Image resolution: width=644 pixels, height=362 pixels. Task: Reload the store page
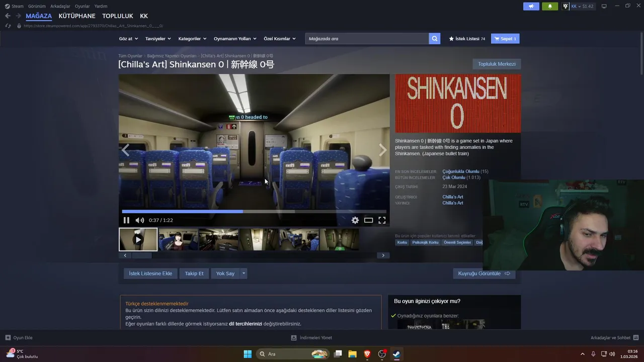pos(8,26)
